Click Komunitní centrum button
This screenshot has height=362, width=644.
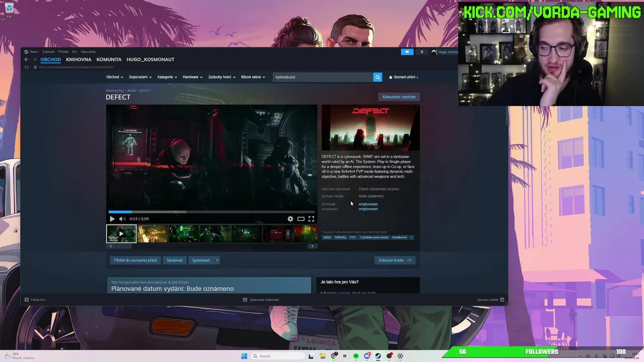pos(399,97)
